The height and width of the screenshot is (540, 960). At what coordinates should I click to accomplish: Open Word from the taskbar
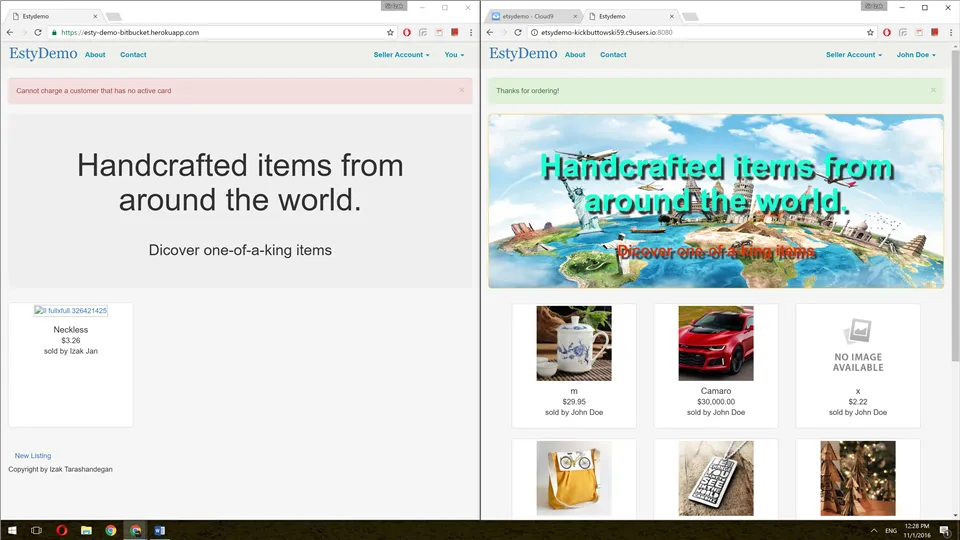[x=160, y=530]
